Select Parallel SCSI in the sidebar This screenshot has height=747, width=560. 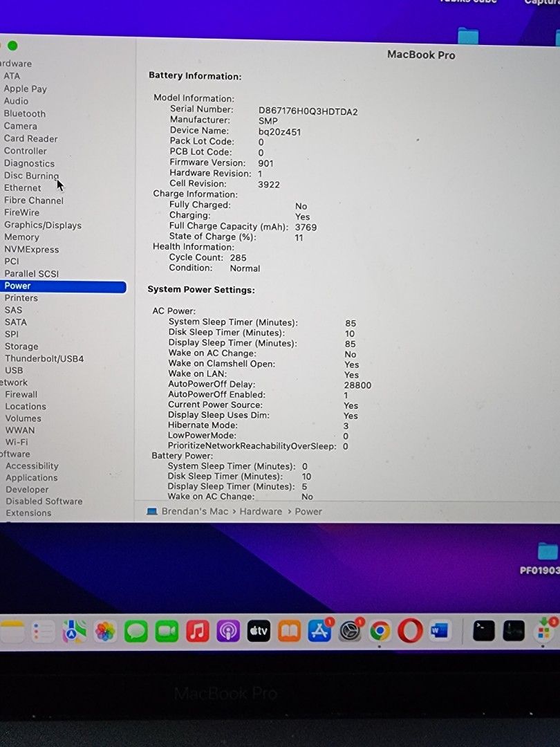(x=32, y=274)
